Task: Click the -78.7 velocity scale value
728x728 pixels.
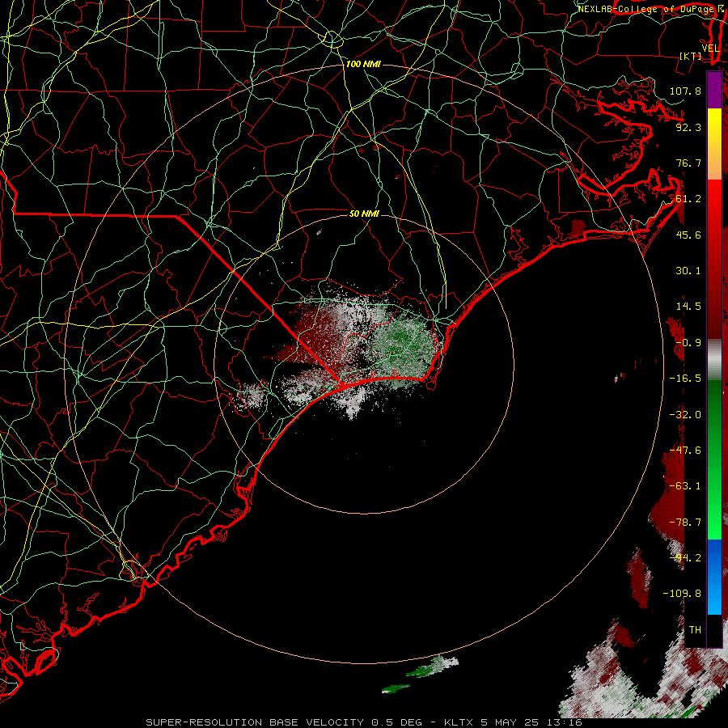Action: click(x=685, y=523)
